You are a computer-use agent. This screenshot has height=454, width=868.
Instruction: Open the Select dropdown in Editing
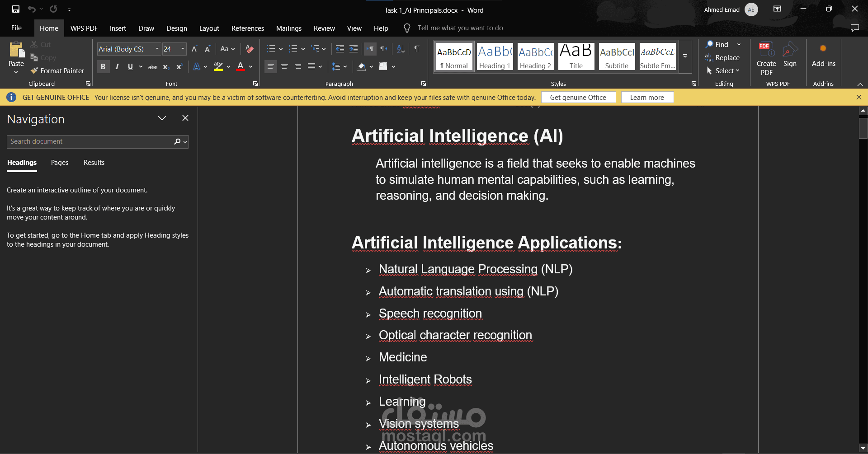(x=723, y=71)
